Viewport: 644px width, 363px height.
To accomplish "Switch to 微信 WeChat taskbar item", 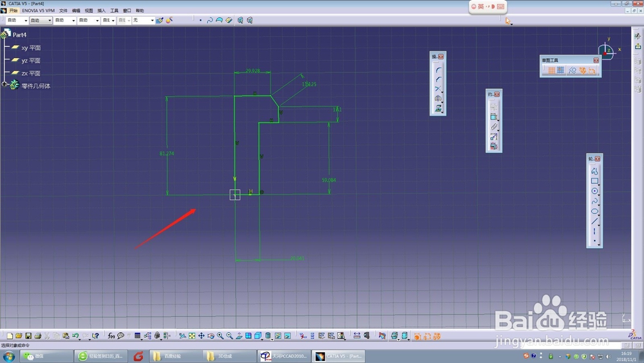I will pos(46,356).
